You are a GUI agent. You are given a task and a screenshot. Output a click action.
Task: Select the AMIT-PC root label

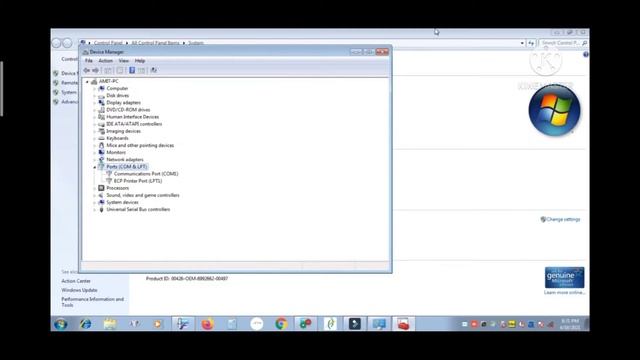point(109,81)
